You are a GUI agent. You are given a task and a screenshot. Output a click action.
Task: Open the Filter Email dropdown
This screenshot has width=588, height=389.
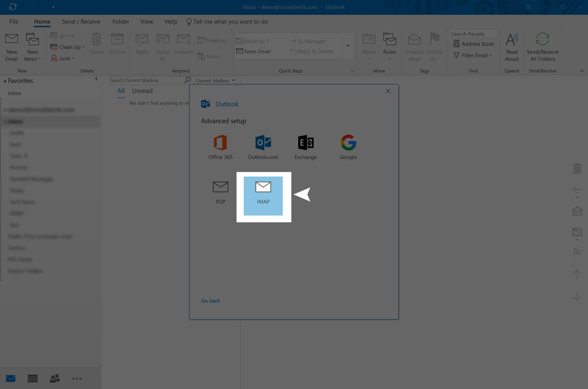coord(473,56)
